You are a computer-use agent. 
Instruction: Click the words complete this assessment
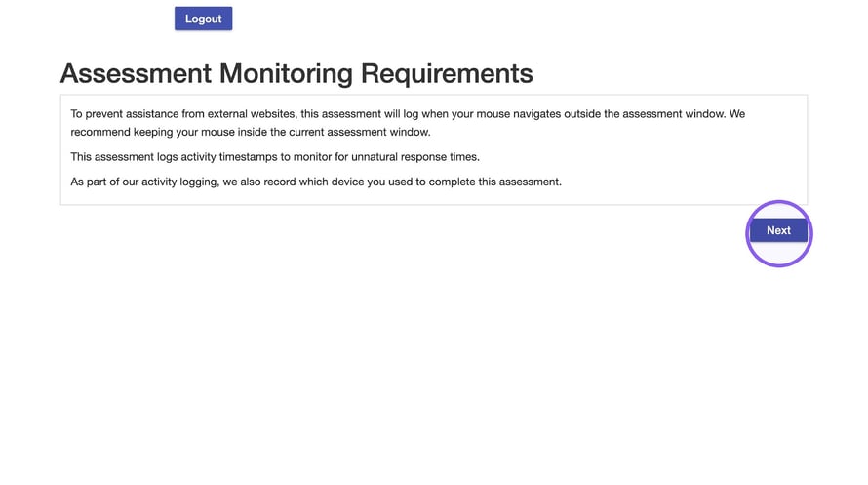pos(494,182)
